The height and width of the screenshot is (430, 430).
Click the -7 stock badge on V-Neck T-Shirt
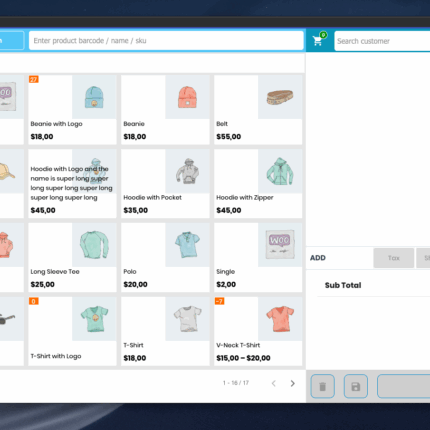pyautogui.click(x=219, y=301)
